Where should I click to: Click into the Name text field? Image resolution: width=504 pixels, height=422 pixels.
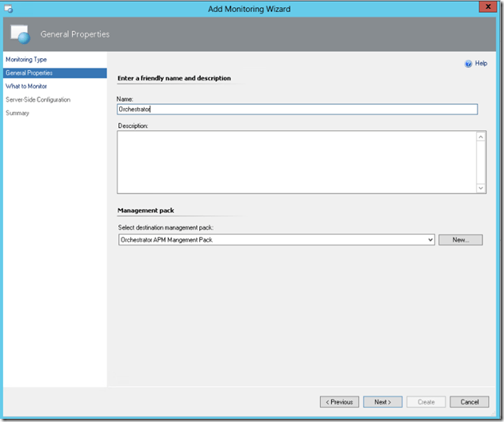tap(296, 109)
